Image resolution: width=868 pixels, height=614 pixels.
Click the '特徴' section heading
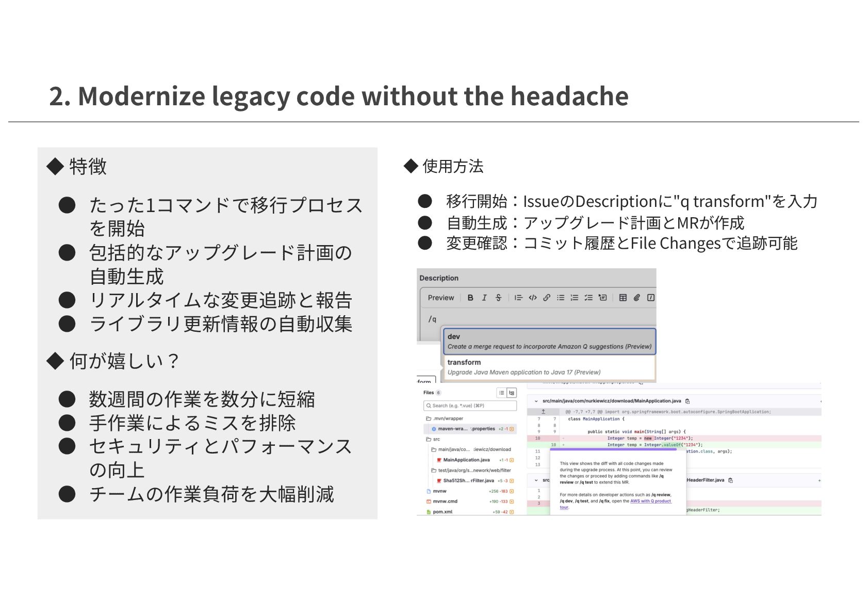[x=88, y=167]
